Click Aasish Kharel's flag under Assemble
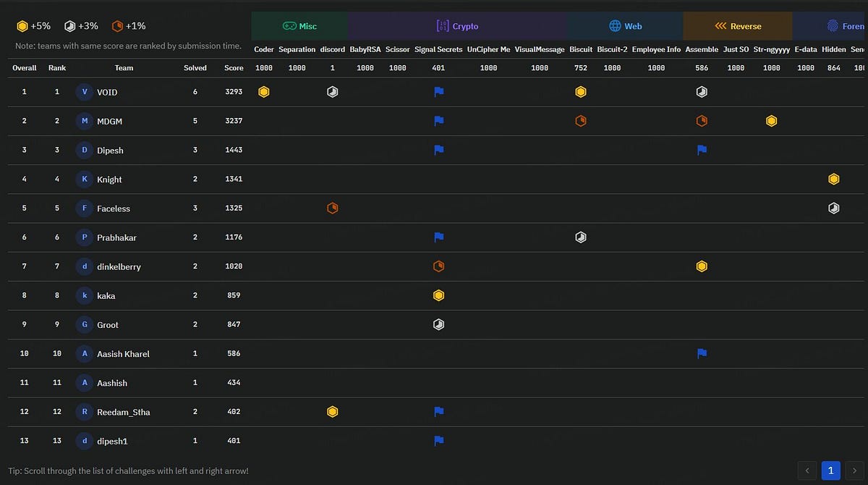The height and width of the screenshot is (485, 868). pos(701,353)
